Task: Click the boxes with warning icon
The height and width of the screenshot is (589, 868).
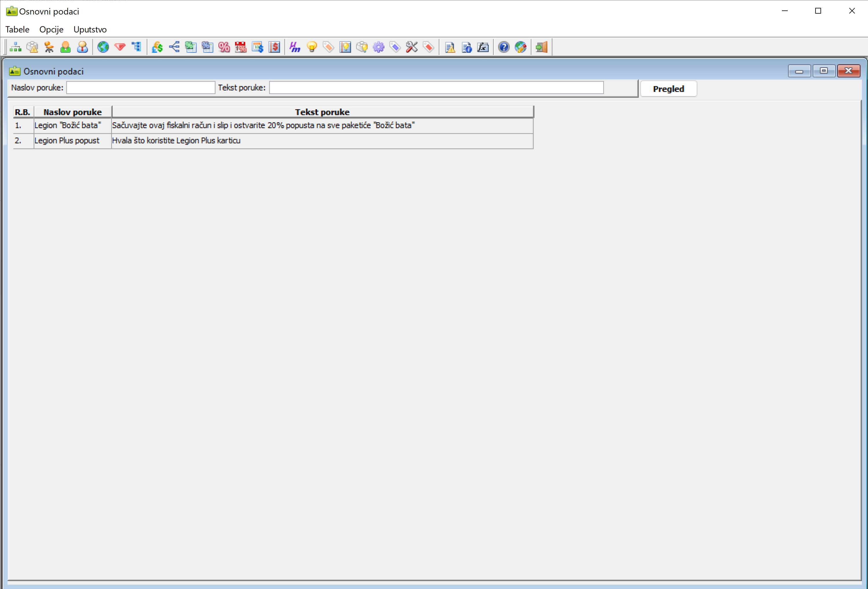Action: 32,47
